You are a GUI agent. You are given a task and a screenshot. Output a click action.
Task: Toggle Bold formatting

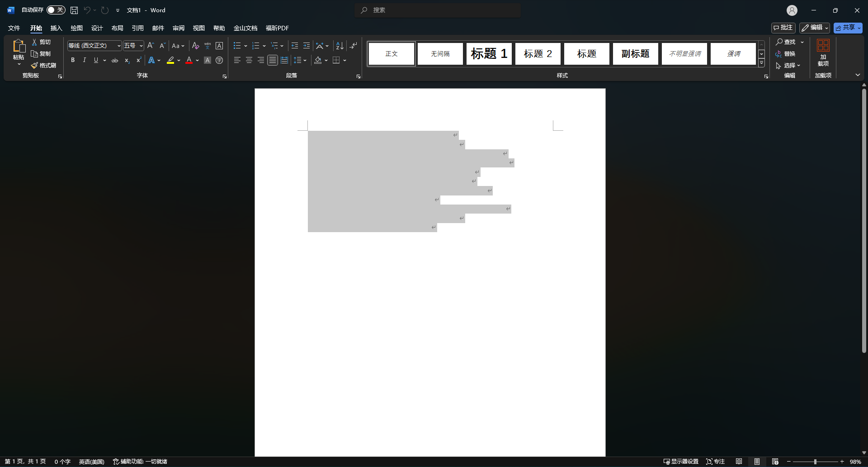coord(72,60)
